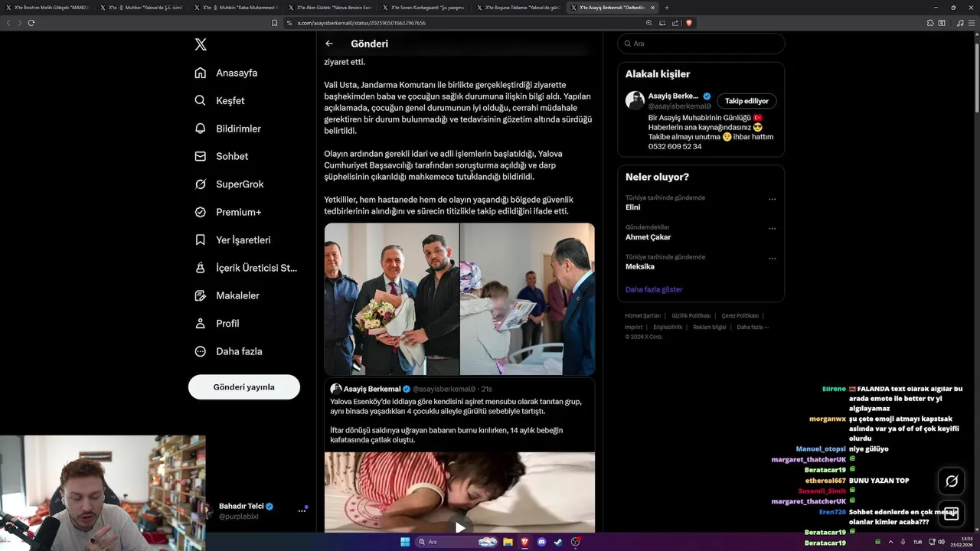Click the Brave shields icon
This screenshot has height=551, width=980.
tap(689, 23)
